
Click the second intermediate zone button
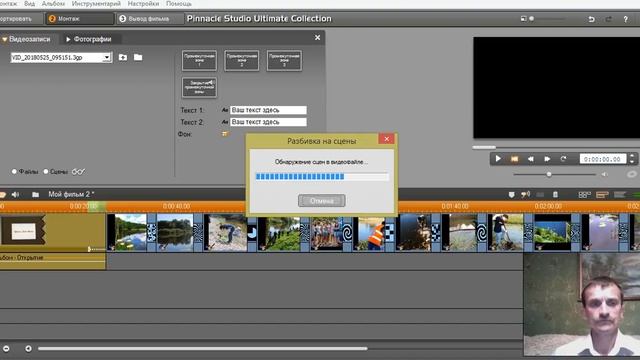242,60
